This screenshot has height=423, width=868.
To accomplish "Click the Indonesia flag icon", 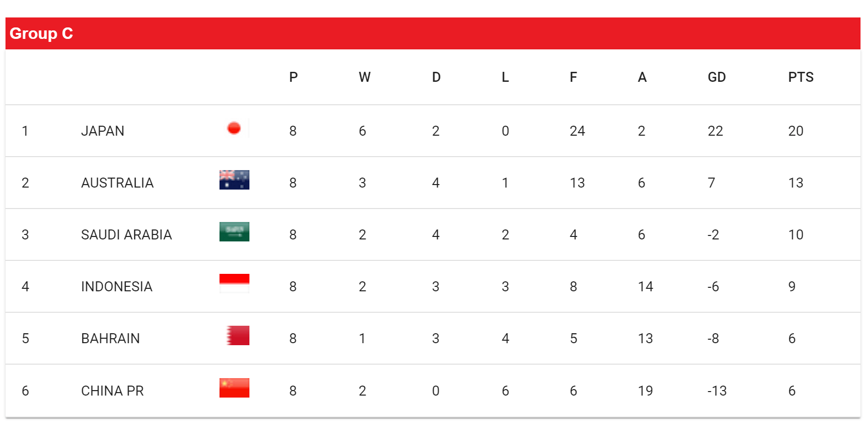I will coord(234,284).
